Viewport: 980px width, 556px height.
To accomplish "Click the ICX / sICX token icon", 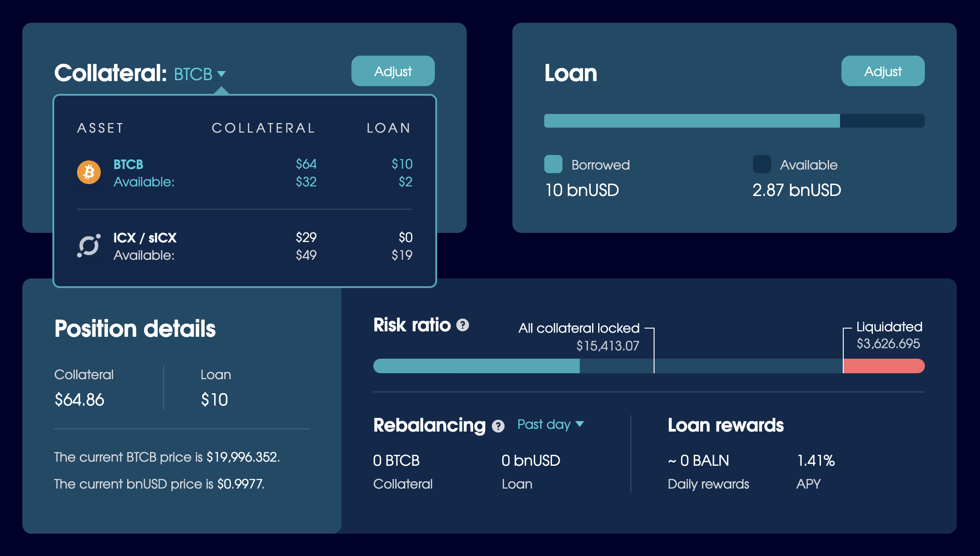I will coord(89,246).
